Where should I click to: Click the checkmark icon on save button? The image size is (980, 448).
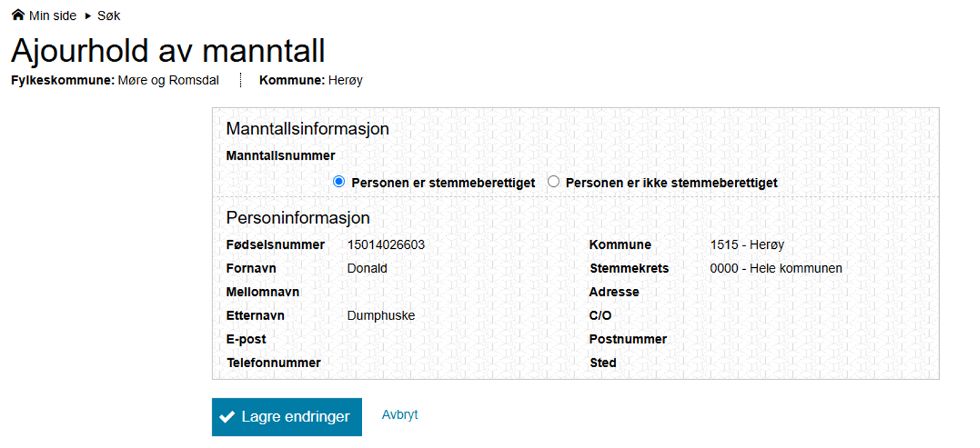pos(227,417)
